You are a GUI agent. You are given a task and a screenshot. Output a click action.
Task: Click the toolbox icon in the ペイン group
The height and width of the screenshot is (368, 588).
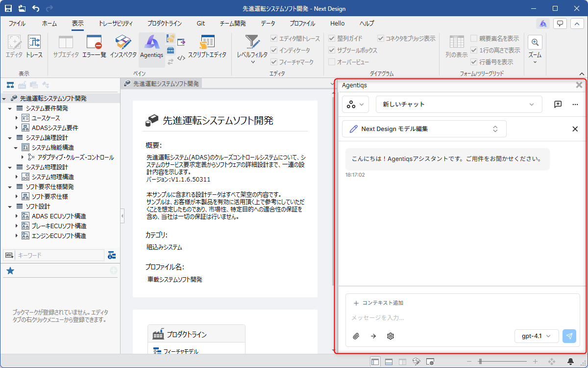coord(171,50)
